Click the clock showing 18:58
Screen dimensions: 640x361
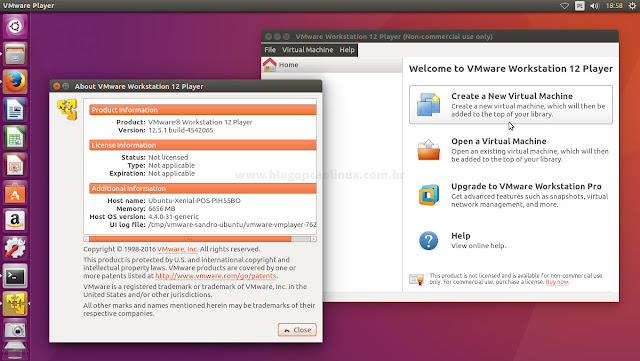[614, 6]
